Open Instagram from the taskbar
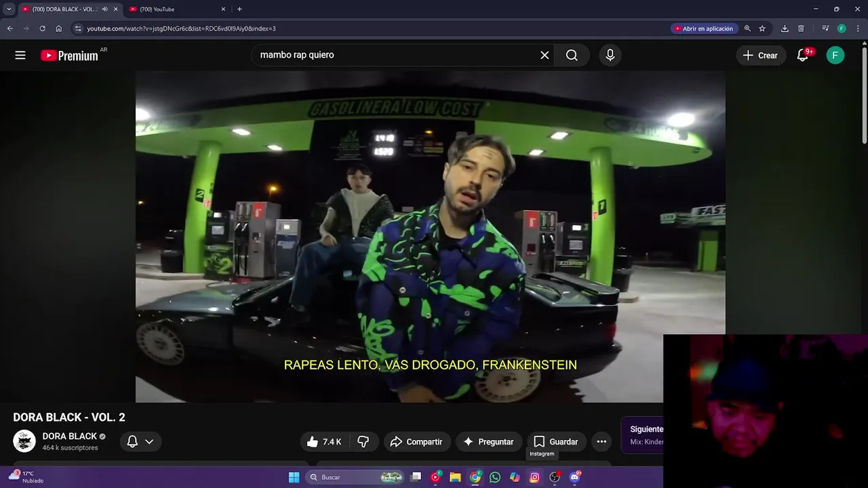The height and width of the screenshot is (488, 868). [534, 477]
